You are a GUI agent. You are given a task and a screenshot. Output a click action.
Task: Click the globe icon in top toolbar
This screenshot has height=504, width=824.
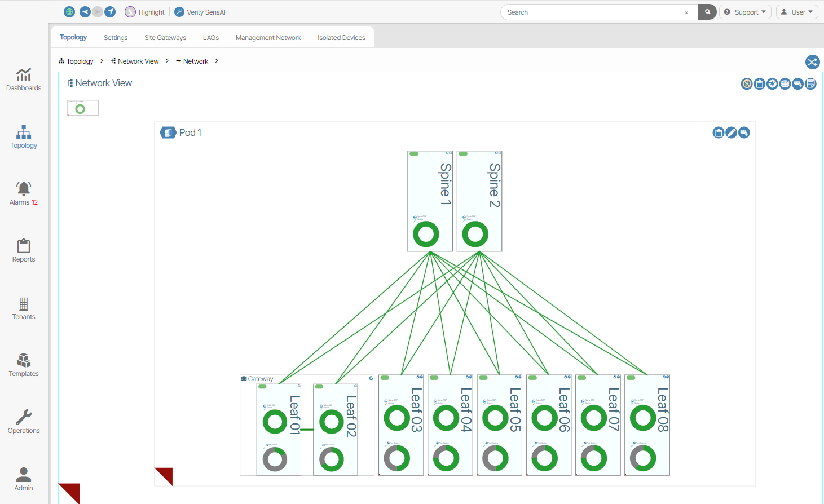[x=69, y=12]
